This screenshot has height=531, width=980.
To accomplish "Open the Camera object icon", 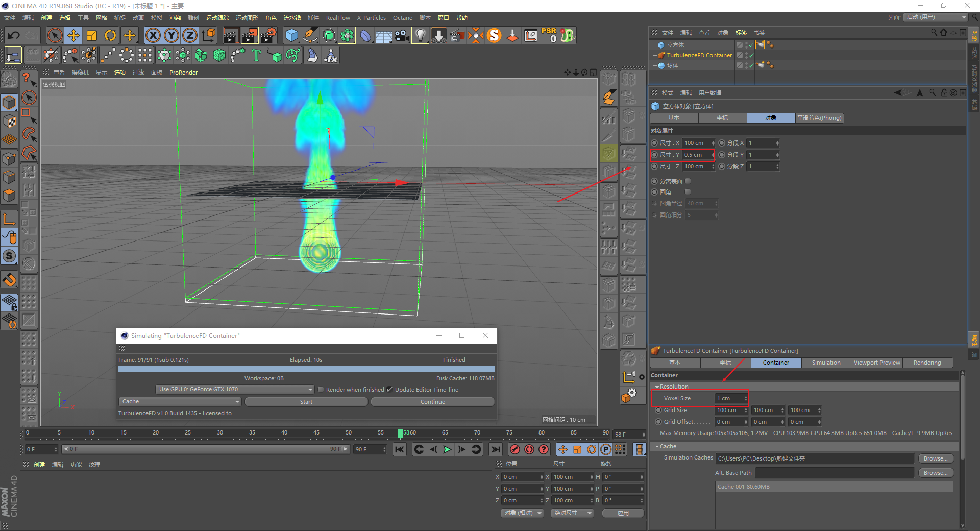I will click(x=402, y=35).
